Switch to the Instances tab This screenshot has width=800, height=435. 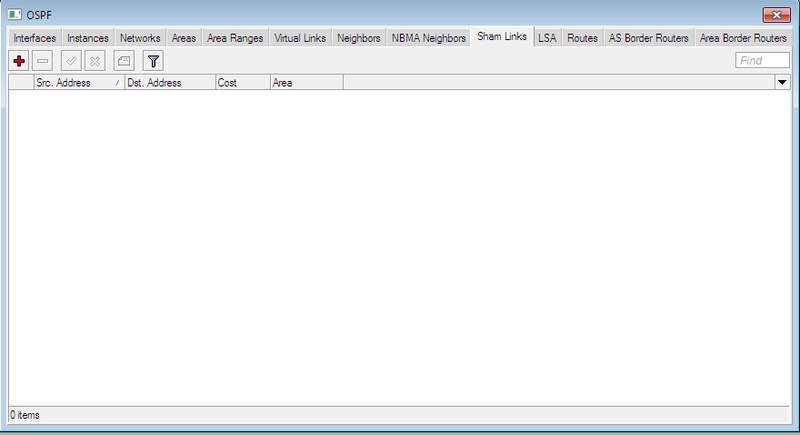pos(88,38)
